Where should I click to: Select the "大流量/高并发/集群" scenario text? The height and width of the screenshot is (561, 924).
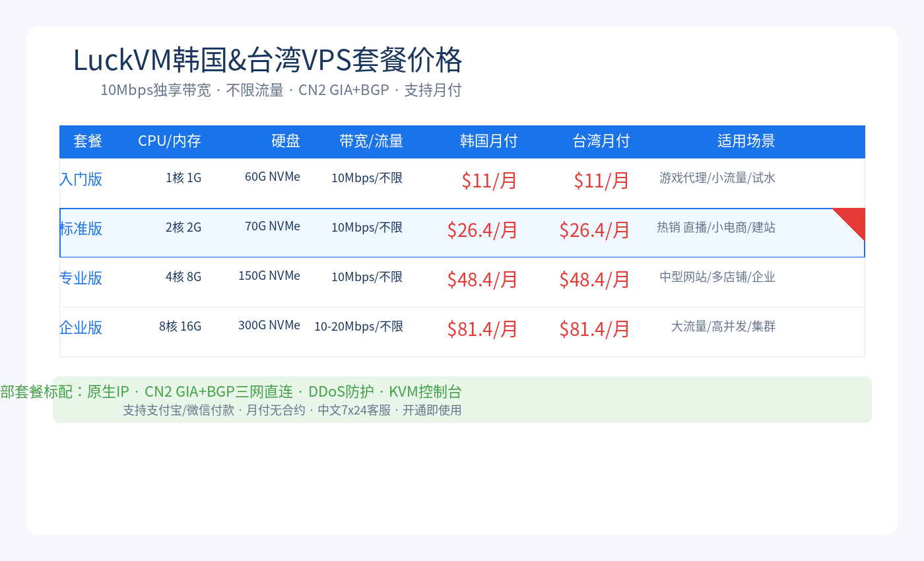tap(723, 326)
